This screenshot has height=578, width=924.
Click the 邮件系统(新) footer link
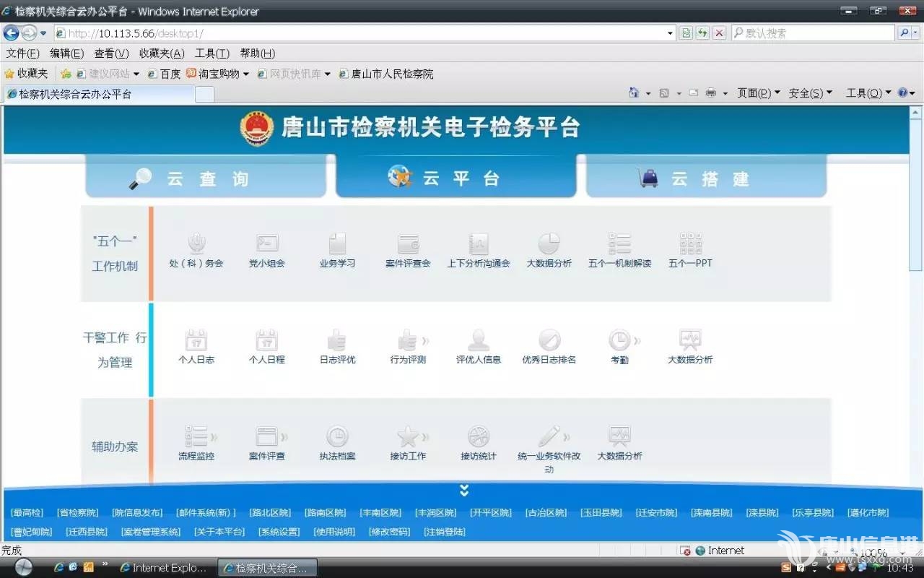click(206, 513)
